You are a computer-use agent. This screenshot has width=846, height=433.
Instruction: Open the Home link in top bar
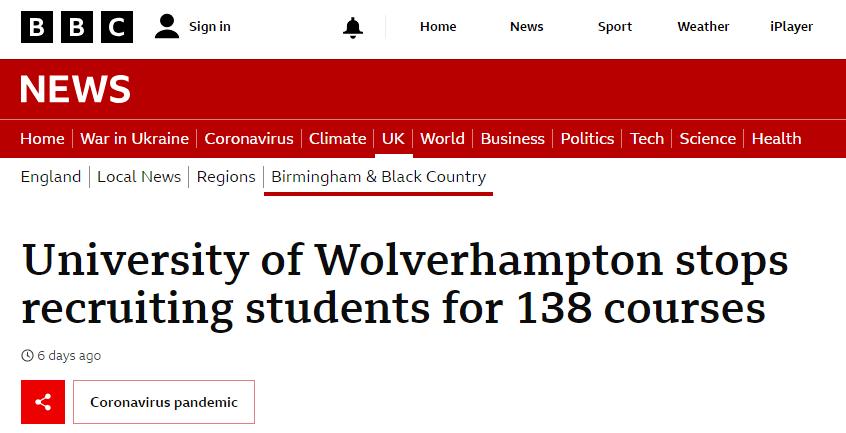438,27
